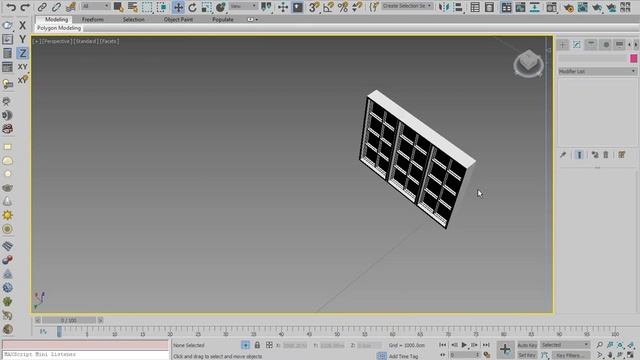Click the time slider showing 0 / 100
Screen dimensions: 640x360
[x=69, y=320]
